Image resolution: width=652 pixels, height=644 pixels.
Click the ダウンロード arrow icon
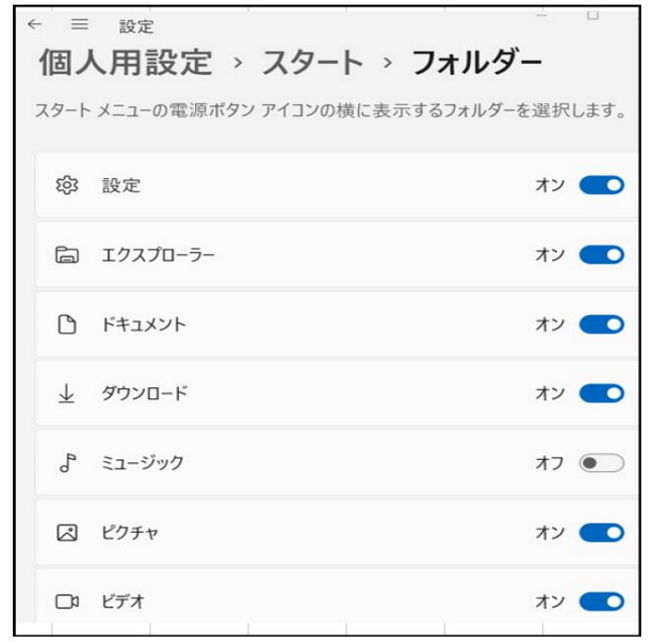coord(66,394)
